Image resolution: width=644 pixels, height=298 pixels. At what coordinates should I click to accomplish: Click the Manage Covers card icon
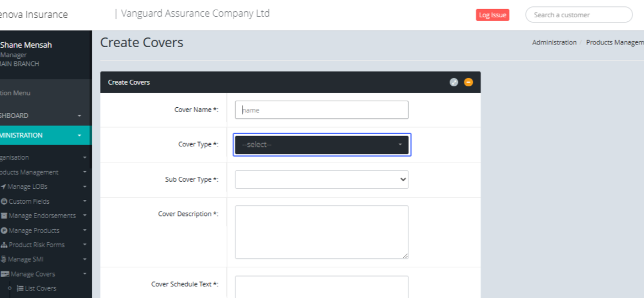[5, 274]
